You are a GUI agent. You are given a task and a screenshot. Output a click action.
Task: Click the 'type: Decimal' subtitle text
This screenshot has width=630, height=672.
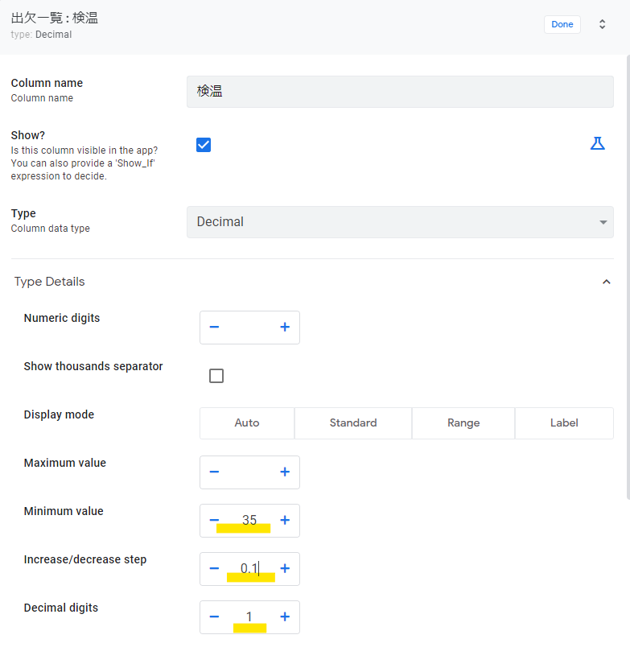click(41, 35)
